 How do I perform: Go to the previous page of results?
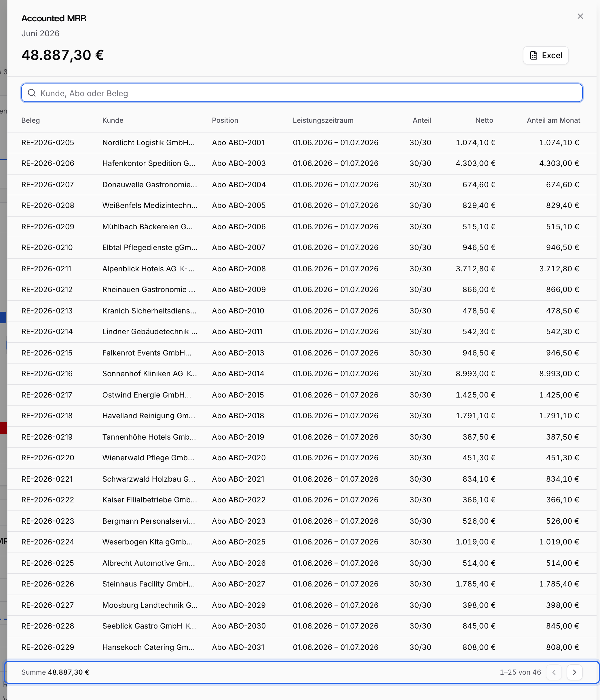coord(554,672)
